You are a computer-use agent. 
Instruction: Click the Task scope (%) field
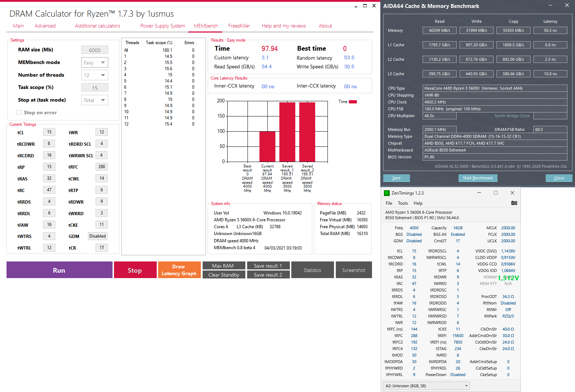95,88
